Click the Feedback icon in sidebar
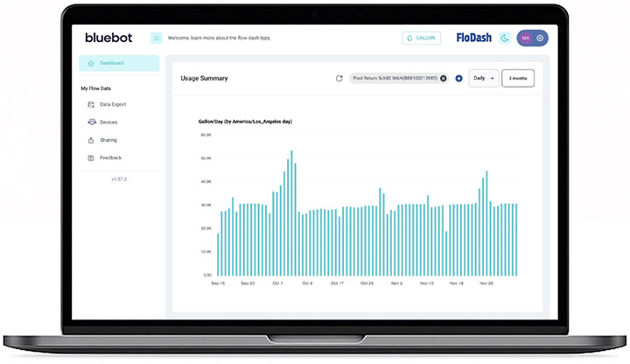This screenshot has height=364, width=630. pos(91,157)
